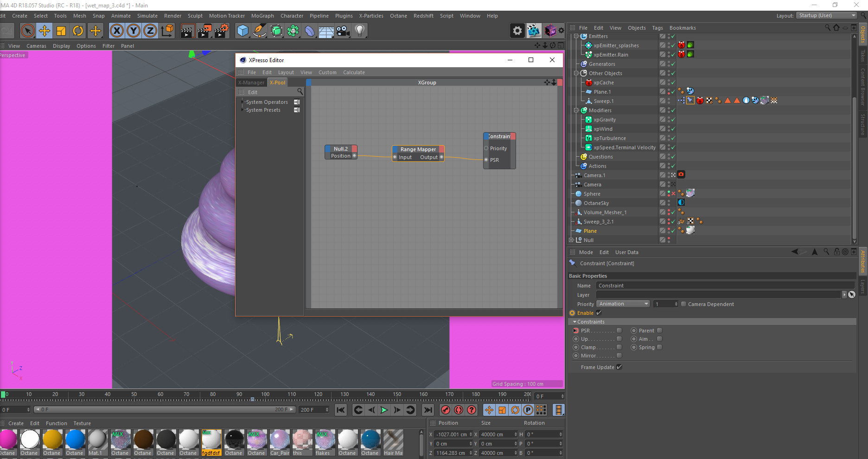This screenshot has height=459, width=868.
Task: Switch the coordinate system icon
Action: (167, 31)
